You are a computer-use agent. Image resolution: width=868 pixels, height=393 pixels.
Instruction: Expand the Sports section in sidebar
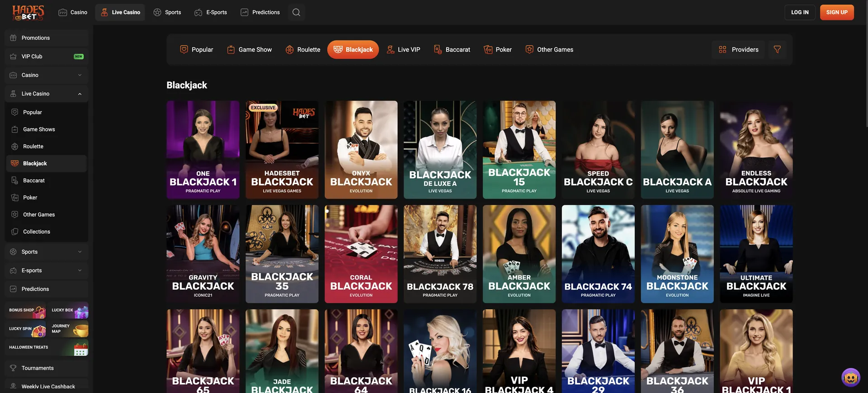pyautogui.click(x=47, y=252)
